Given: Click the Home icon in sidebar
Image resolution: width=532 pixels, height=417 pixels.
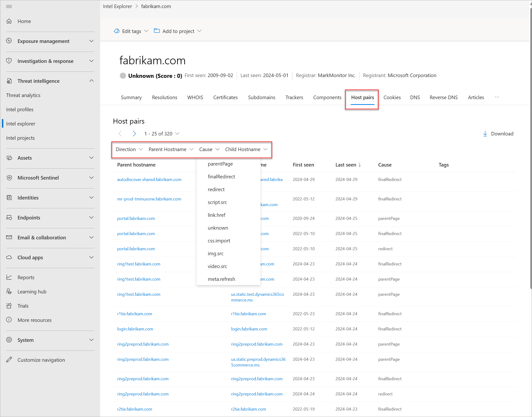Looking at the screenshot, I should coord(9,21).
